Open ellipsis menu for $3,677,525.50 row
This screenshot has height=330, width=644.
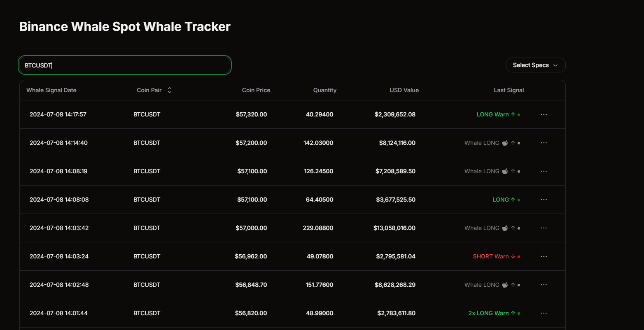click(544, 200)
